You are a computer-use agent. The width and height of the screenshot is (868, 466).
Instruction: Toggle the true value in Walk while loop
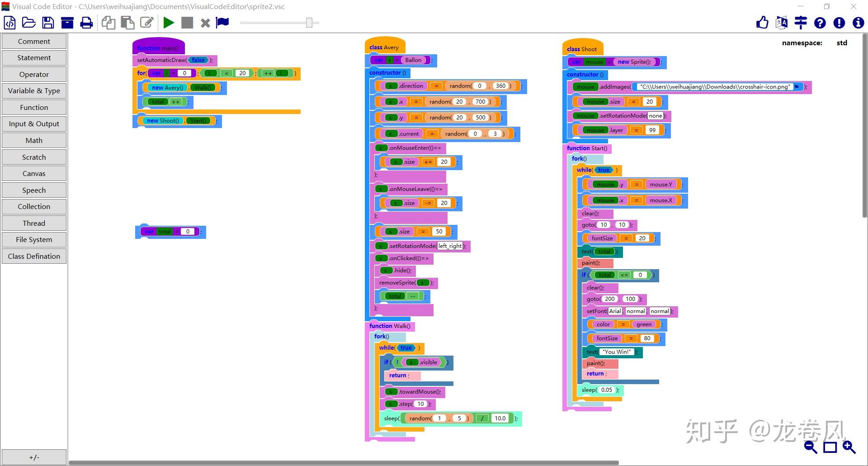click(406, 347)
